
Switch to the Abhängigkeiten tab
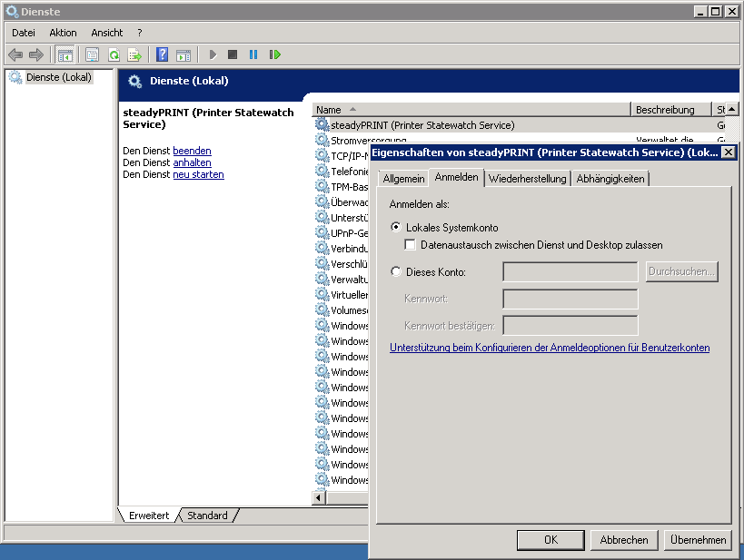pos(610,179)
